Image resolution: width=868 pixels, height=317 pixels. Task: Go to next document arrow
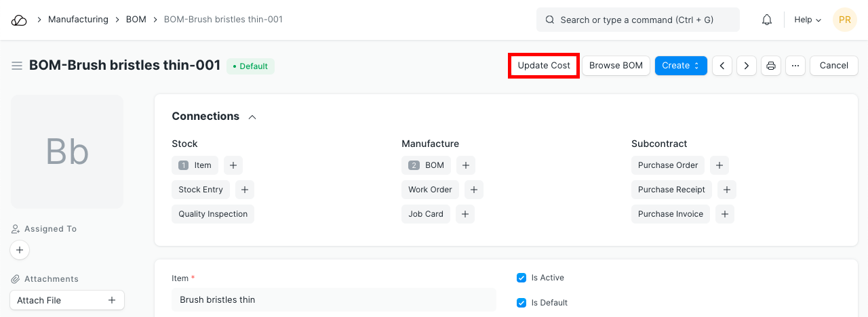747,66
